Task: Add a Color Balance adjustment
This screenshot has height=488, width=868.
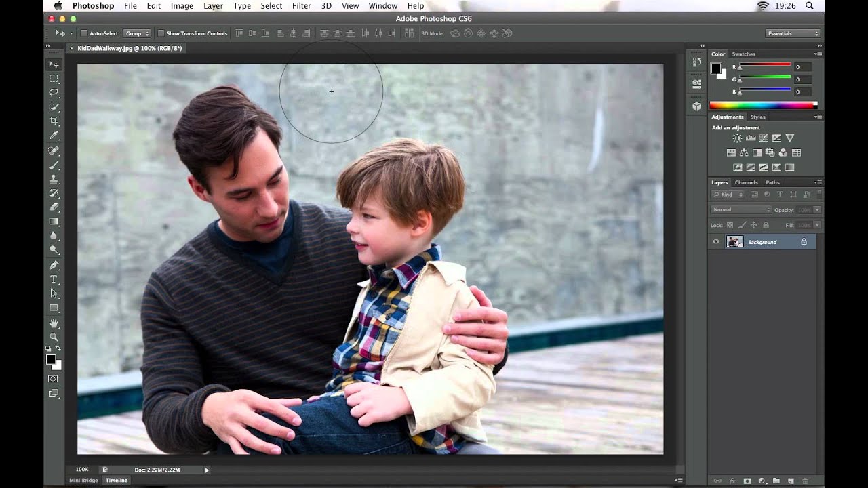Action: (744, 152)
